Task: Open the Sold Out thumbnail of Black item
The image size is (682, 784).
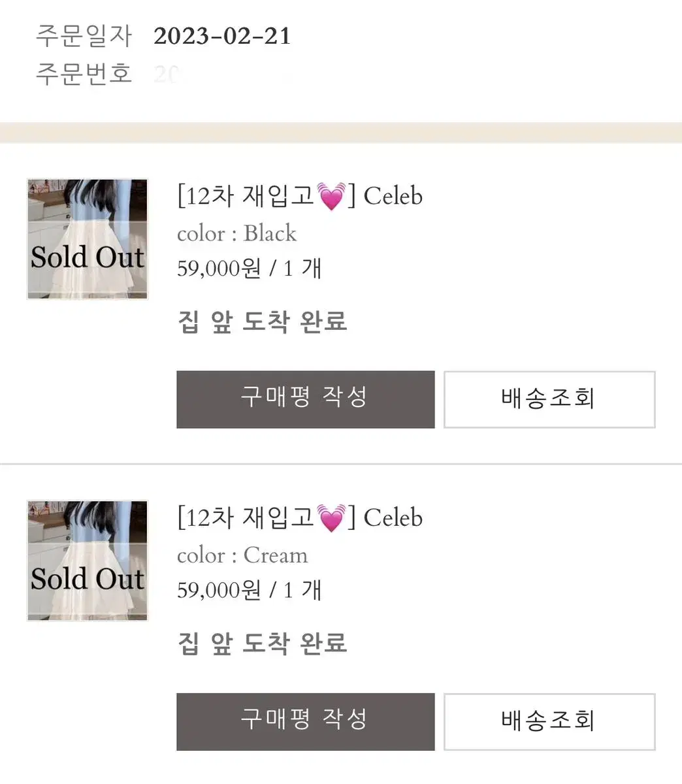Action: 88,239
